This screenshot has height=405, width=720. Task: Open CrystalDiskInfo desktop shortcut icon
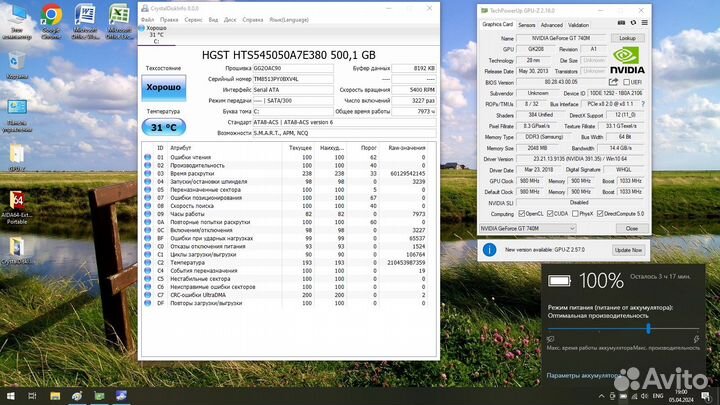(17, 251)
